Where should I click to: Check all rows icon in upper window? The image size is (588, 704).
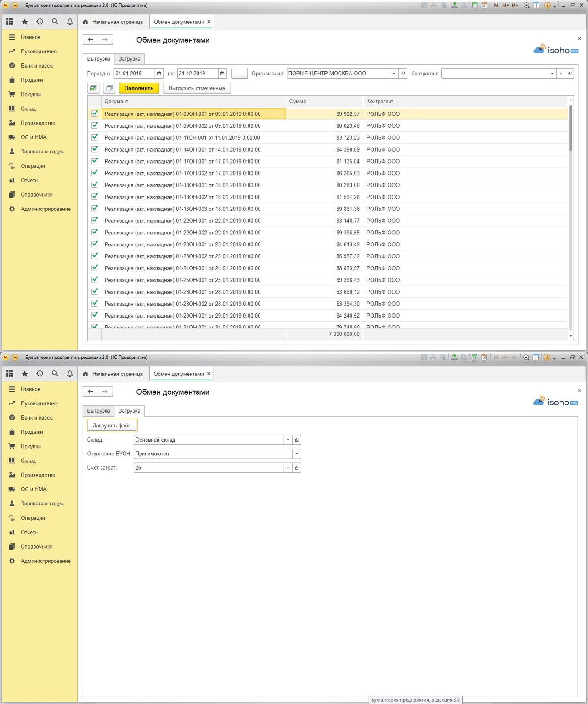coord(94,88)
